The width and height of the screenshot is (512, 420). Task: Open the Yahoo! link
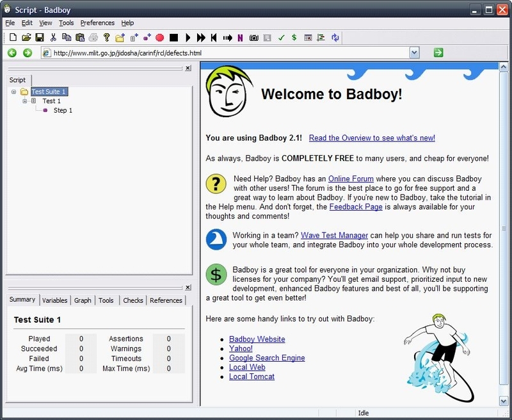241,348
